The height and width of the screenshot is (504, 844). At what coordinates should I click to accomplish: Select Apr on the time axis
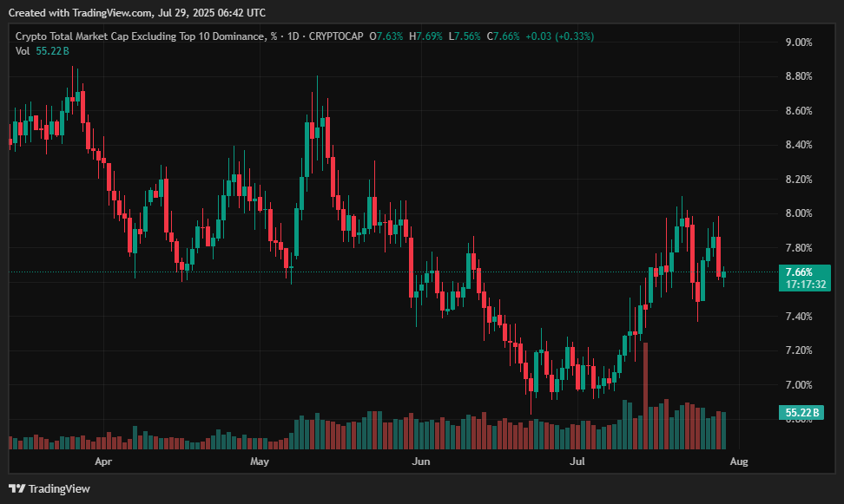point(104,462)
